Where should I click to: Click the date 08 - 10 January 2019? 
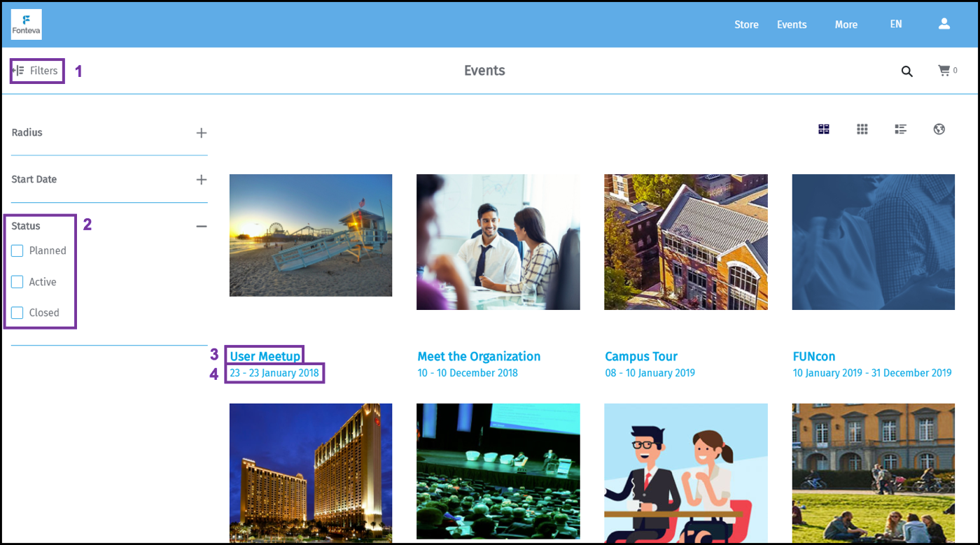tap(650, 373)
